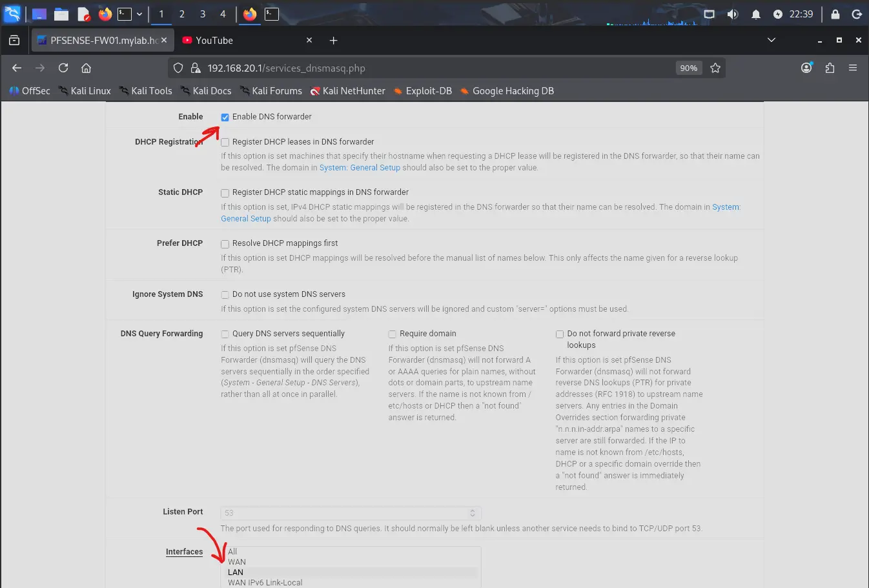Open the Firefox account icon
This screenshot has height=588, width=869.
(x=806, y=68)
